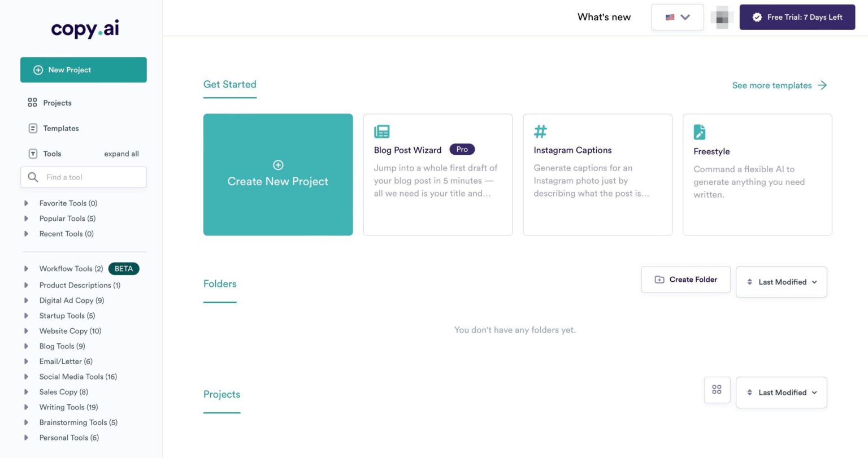Open Projects in the sidebar
This screenshot has width=868, height=458.
coord(57,103)
